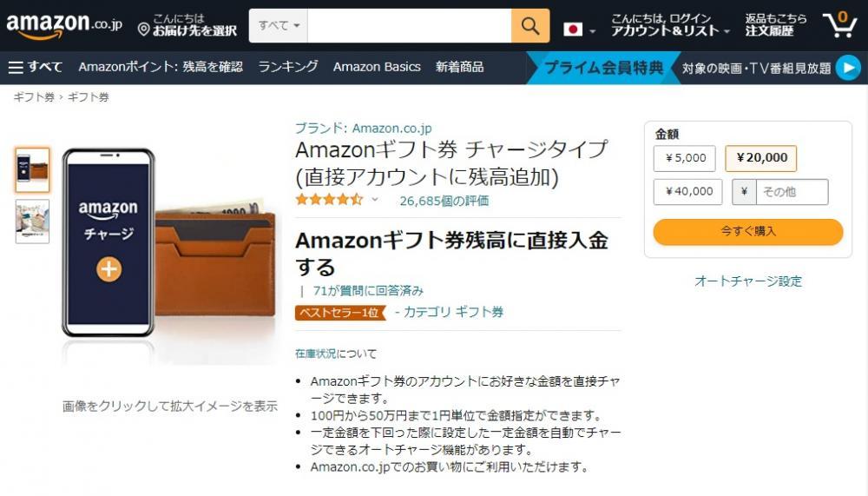The width and height of the screenshot is (868, 496).
Task: Click the Japan flag language icon
Action: pos(573,29)
